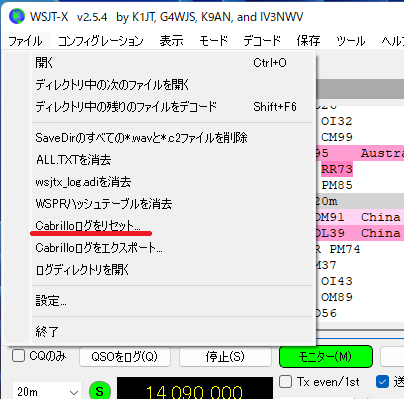
Task: Choose ディレクトリ中の残りのファイルをデコード
Action: pyautogui.click(x=172, y=107)
